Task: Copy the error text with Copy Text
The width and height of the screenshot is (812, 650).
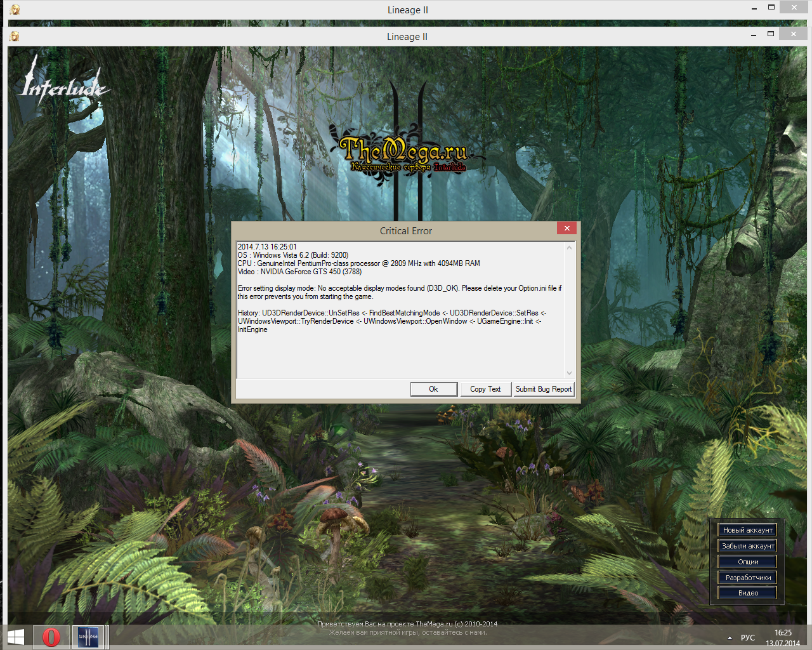Action: 485,389
